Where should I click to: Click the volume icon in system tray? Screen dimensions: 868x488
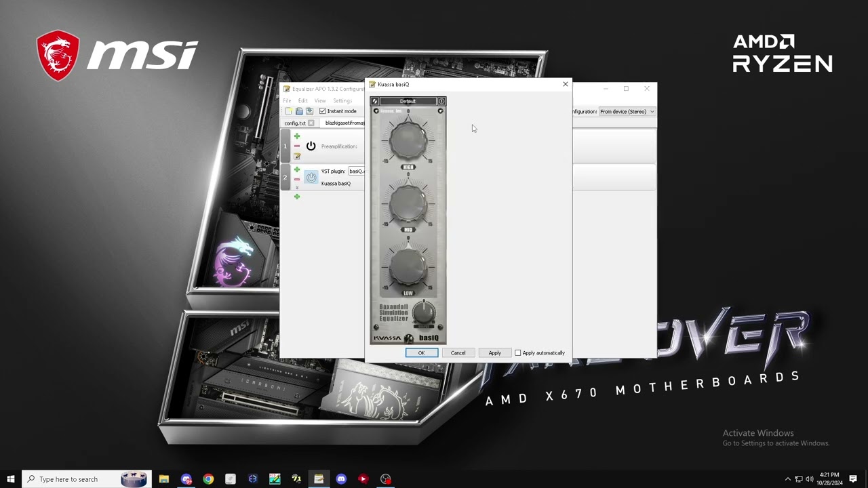point(809,479)
